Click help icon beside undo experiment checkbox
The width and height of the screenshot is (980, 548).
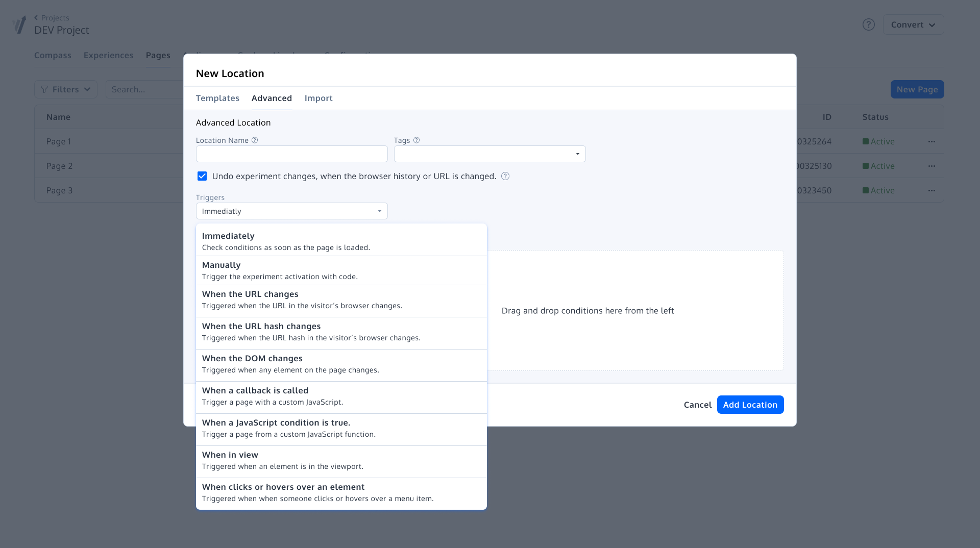pos(505,176)
